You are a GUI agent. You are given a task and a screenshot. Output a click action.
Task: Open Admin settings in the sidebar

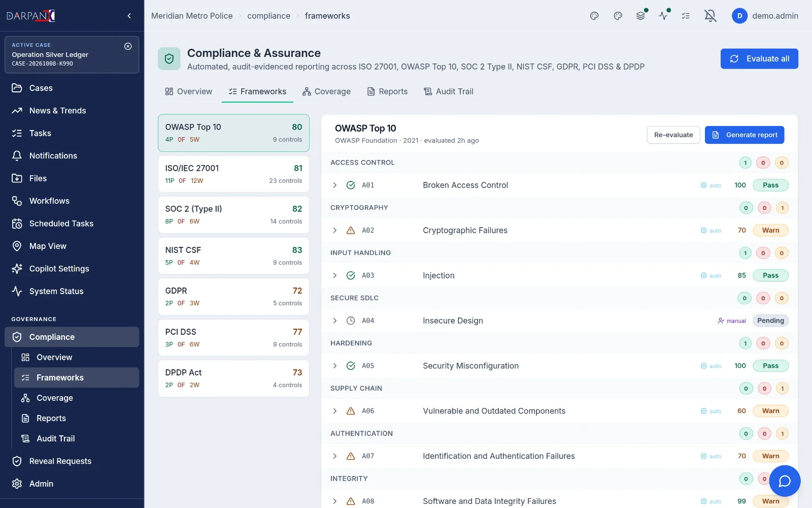(72, 484)
